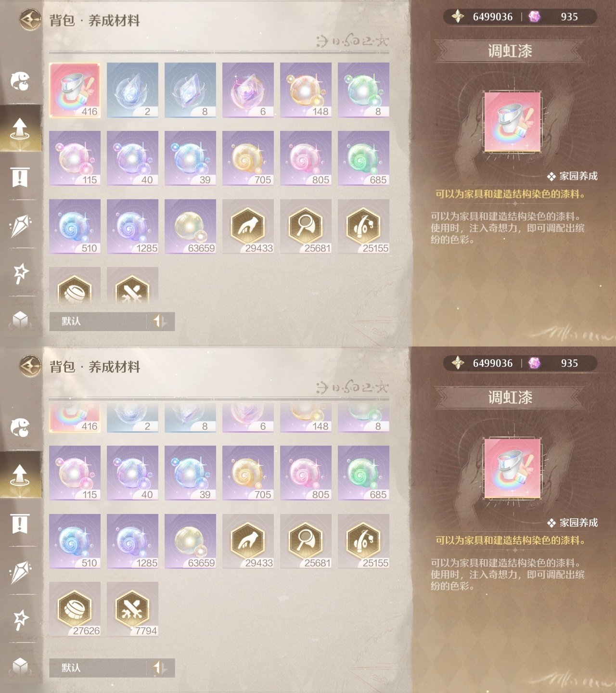The height and width of the screenshot is (693, 616).
Task: Select the green shell item counted 685 in the upper grid
Action: click(364, 158)
